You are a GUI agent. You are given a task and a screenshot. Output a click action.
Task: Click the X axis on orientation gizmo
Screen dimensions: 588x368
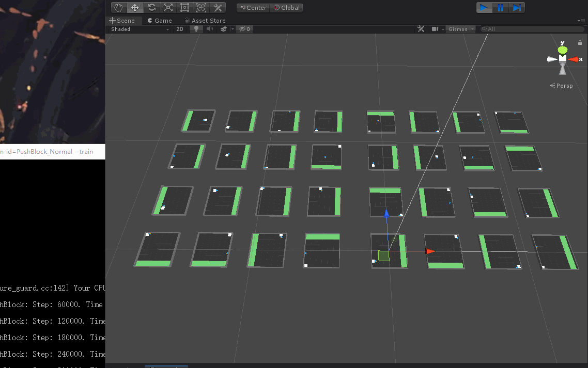click(574, 59)
